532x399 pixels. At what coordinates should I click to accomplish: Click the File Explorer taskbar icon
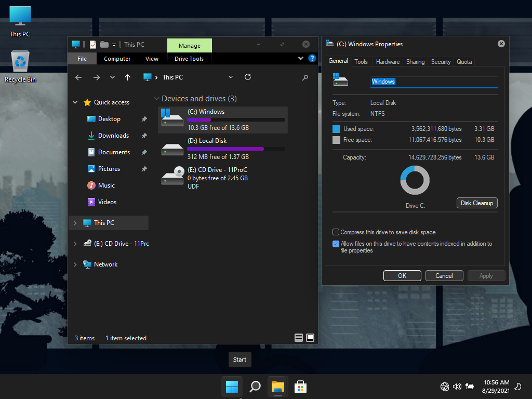coord(277,387)
